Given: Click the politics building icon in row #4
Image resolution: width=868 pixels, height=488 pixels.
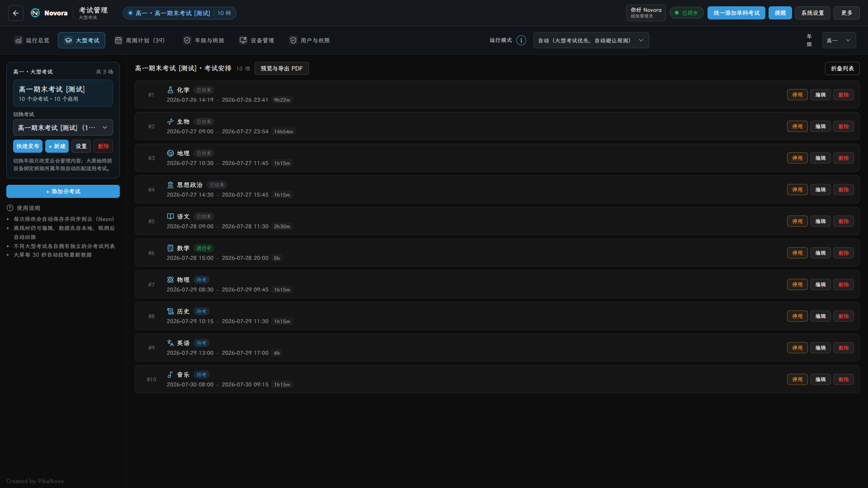Looking at the screenshot, I should pyautogui.click(x=170, y=185).
